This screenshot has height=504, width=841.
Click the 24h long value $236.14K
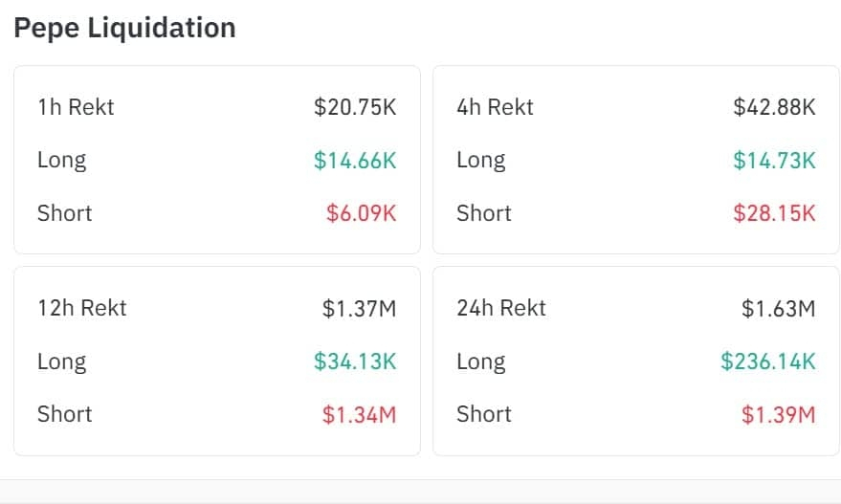coord(768,362)
